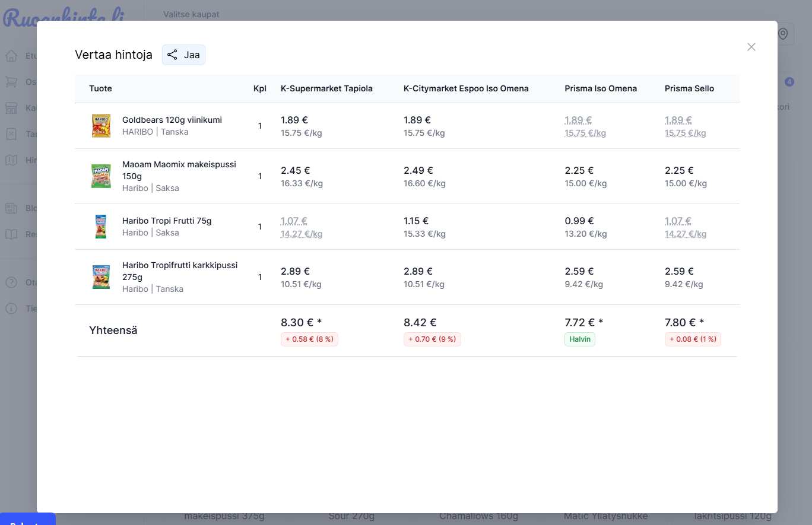This screenshot has width=812, height=525.
Task: Click the Prisma Iso Omena column header
Action: click(x=600, y=88)
